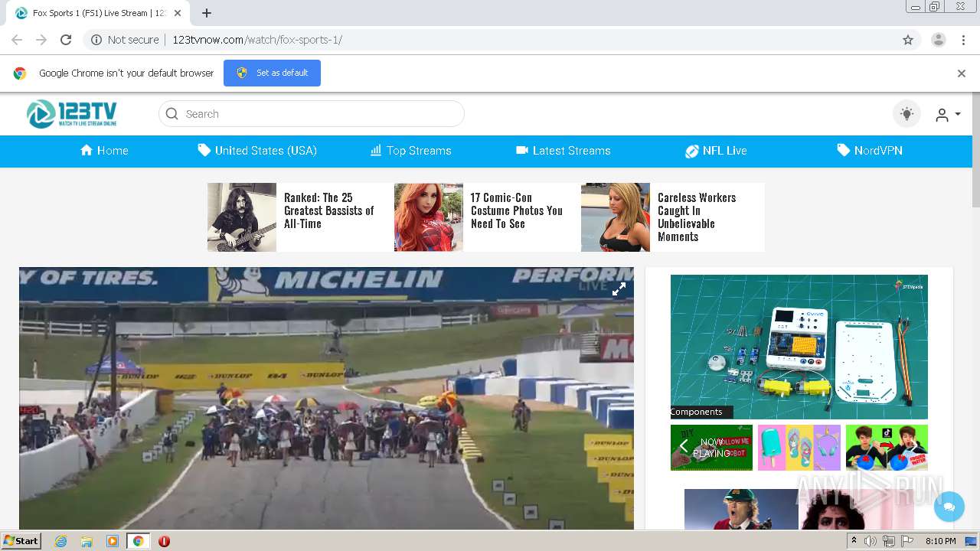Click the live stream video player

pos(326,398)
